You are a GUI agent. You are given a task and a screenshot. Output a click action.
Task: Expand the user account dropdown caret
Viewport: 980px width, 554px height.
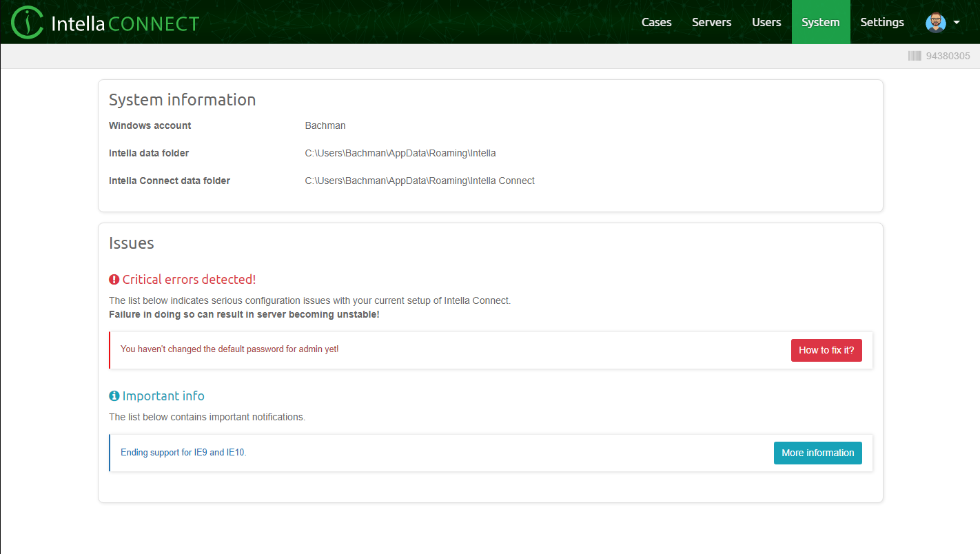click(957, 22)
